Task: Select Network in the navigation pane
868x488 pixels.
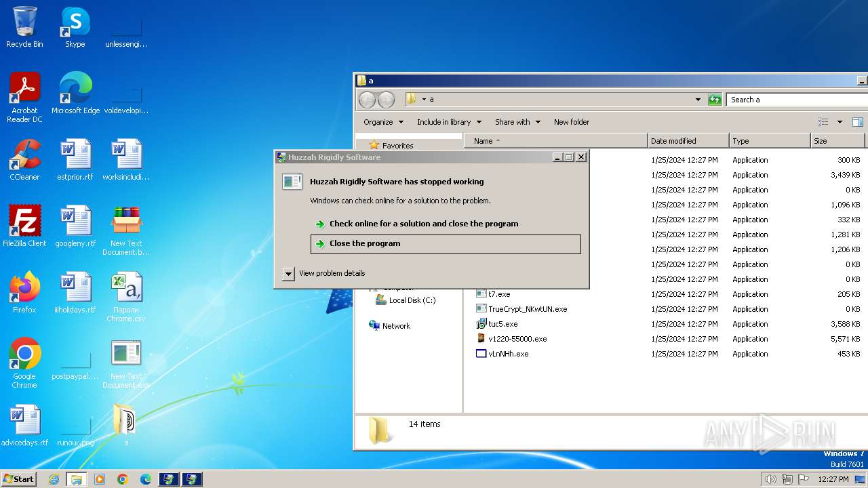Action: click(x=396, y=326)
